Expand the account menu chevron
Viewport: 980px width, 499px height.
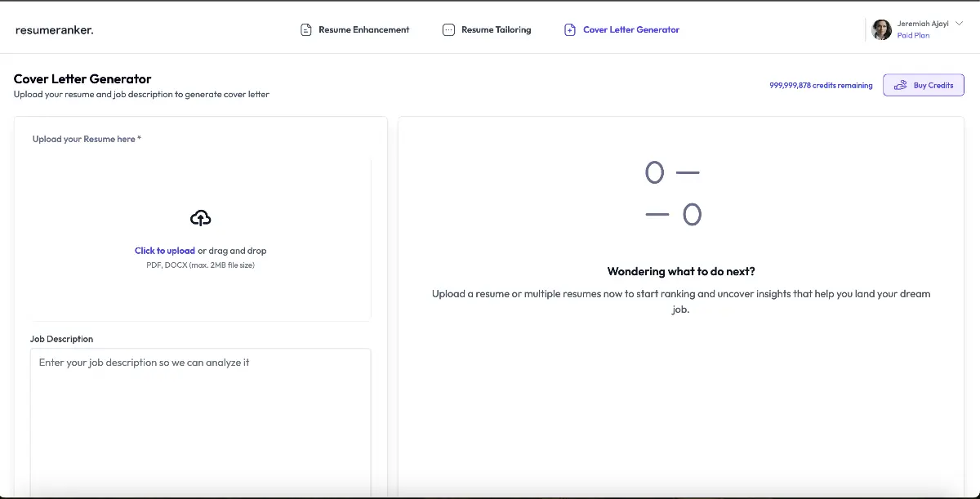click(x=958, y=24)
